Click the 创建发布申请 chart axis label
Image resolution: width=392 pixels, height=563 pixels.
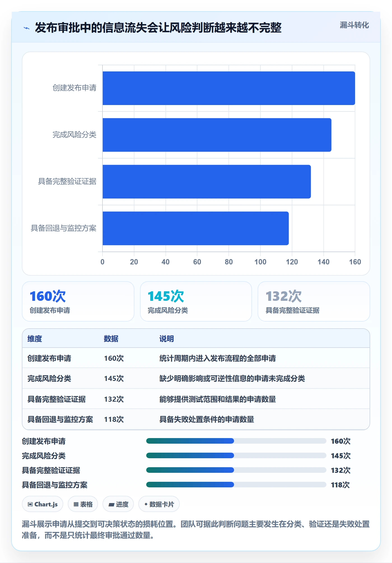coord(74,88)
